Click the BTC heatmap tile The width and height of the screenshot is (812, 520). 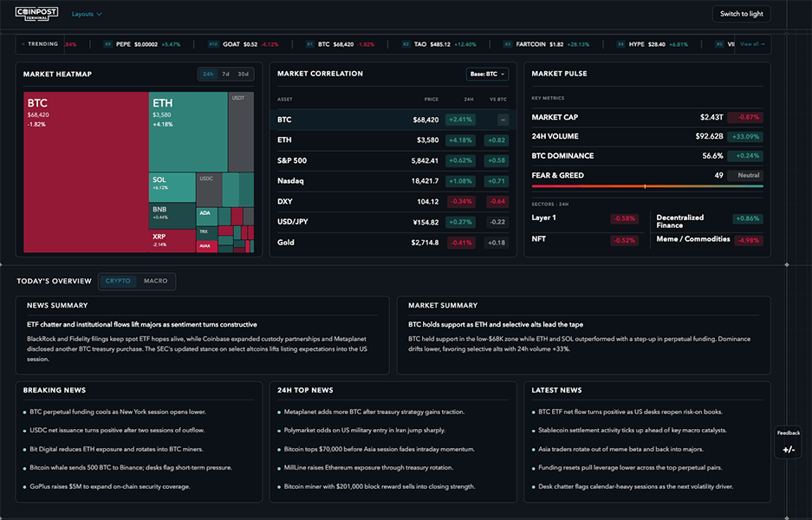(86, 172)
